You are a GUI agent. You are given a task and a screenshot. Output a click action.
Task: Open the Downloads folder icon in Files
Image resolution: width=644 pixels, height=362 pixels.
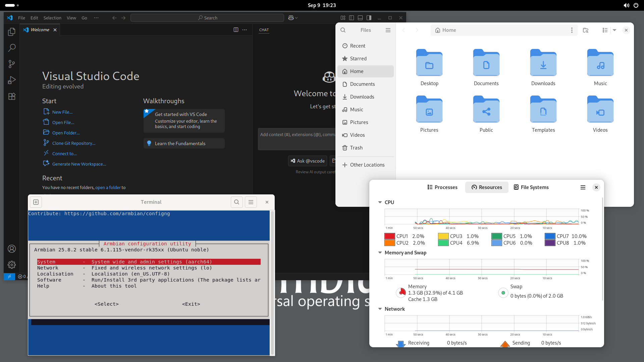543,63
